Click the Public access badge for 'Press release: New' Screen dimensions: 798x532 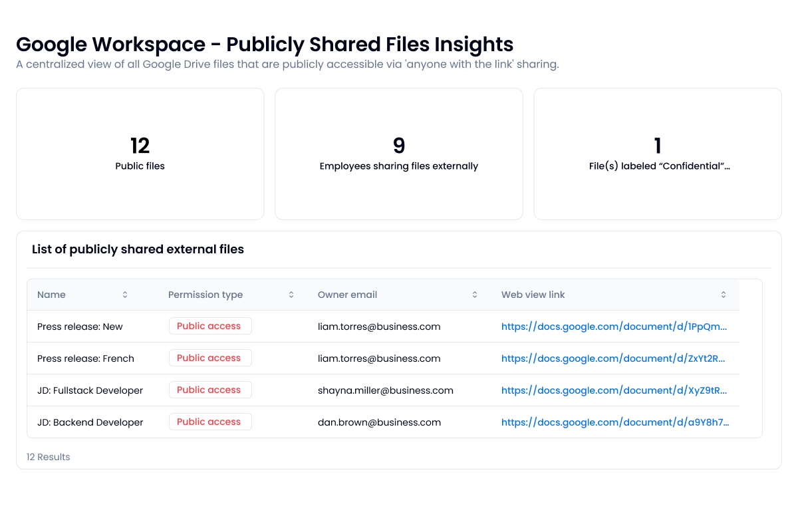point(210,326)
